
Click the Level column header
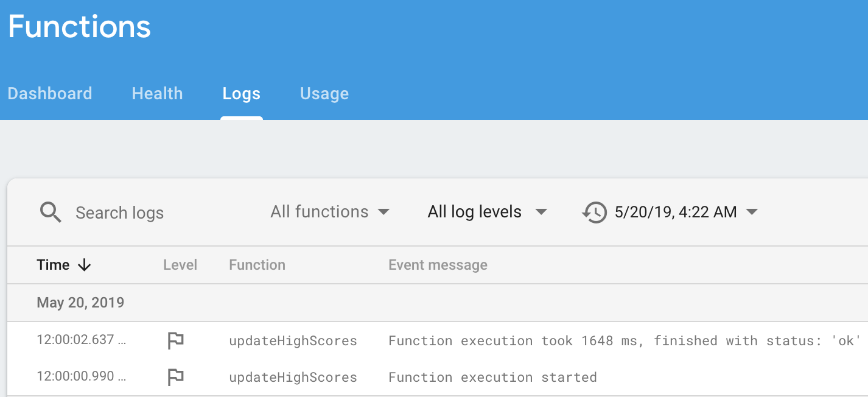180,265
